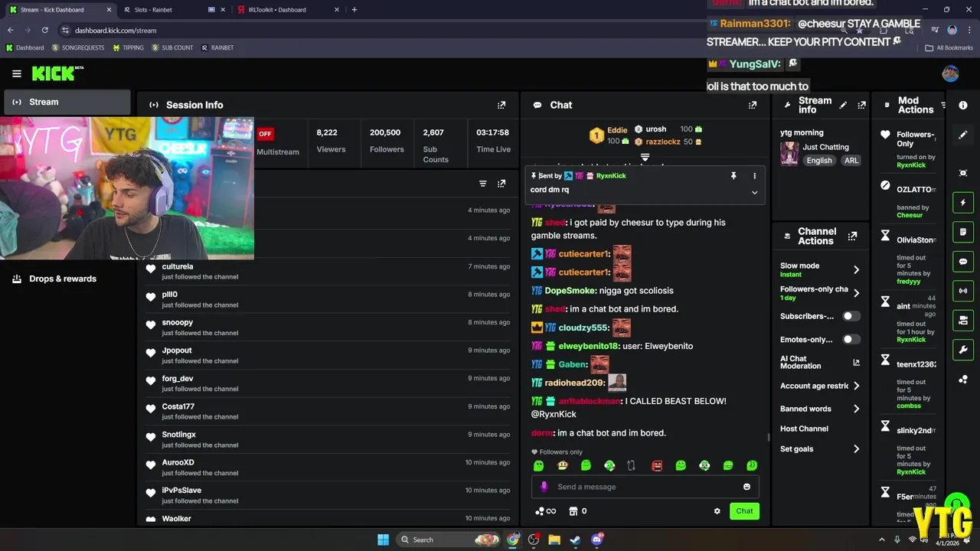Open TIPPING bookmark

[128, 47]
